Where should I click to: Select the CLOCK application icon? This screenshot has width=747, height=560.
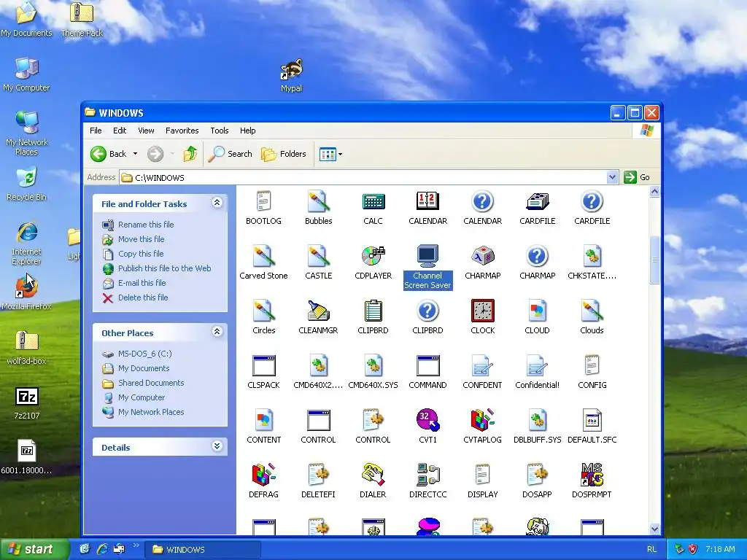pos(483,317)
